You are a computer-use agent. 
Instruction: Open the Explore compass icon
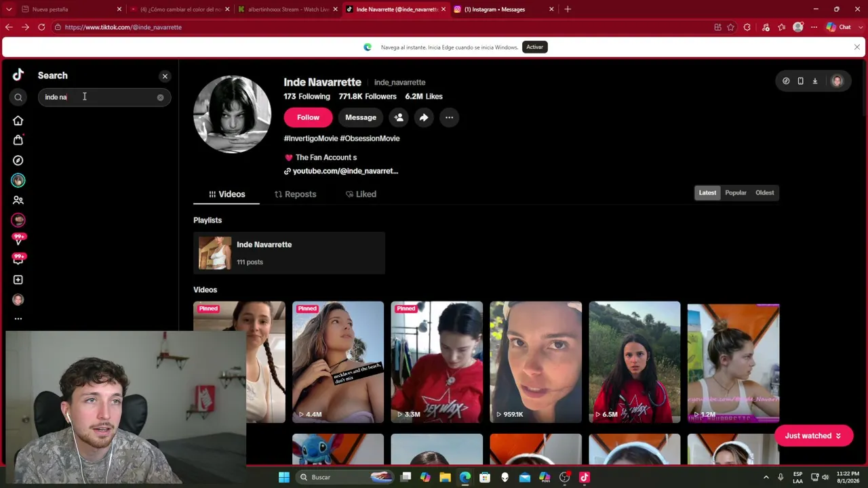[18, 161]
